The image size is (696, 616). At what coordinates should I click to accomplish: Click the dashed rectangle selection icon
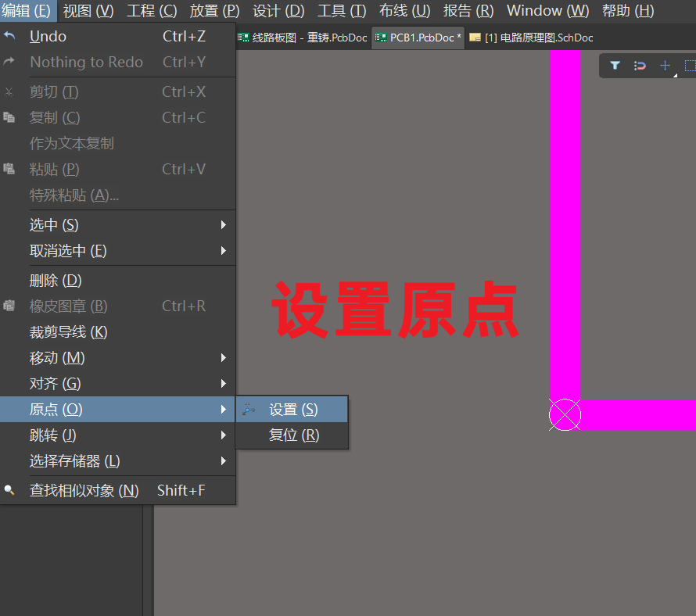click(689, 66)
